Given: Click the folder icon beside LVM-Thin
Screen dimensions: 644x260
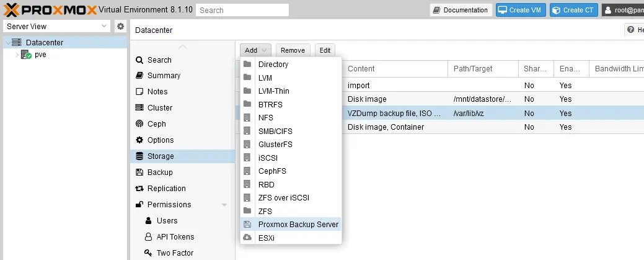Looking at the screenshot, I should point(247,91).
